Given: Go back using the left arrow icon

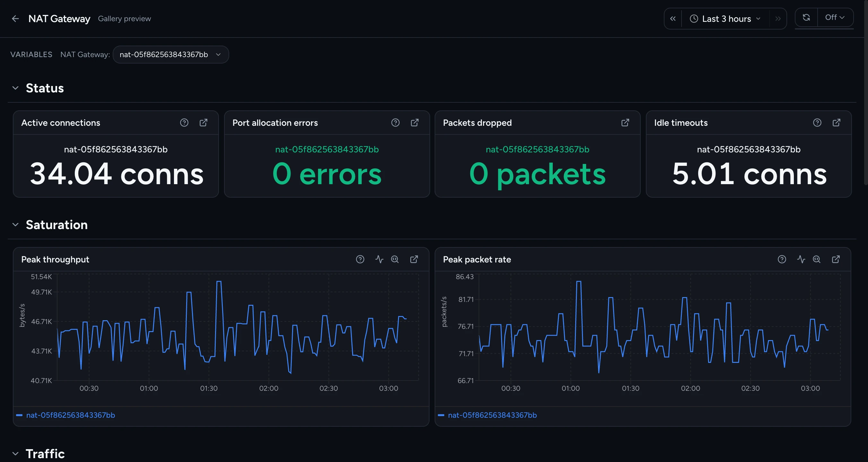Looking at the screenshot, I should pyautogui.click(x=15, y=19).
